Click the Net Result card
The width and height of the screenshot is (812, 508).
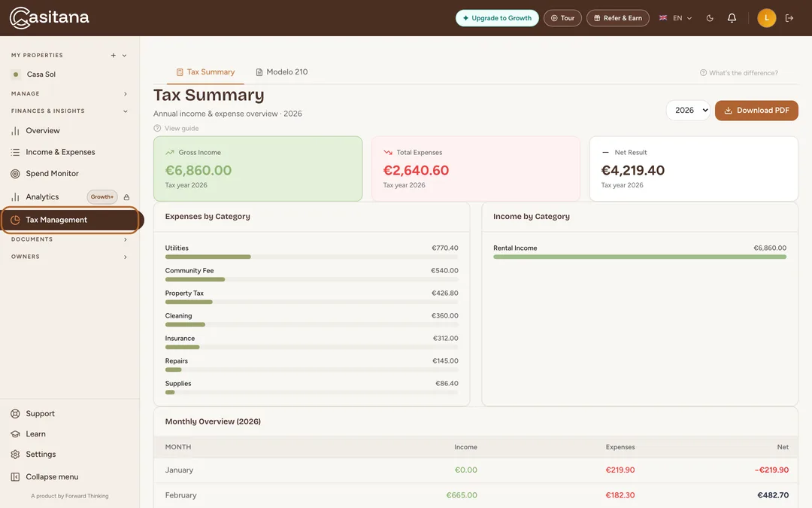coord(694,169)
